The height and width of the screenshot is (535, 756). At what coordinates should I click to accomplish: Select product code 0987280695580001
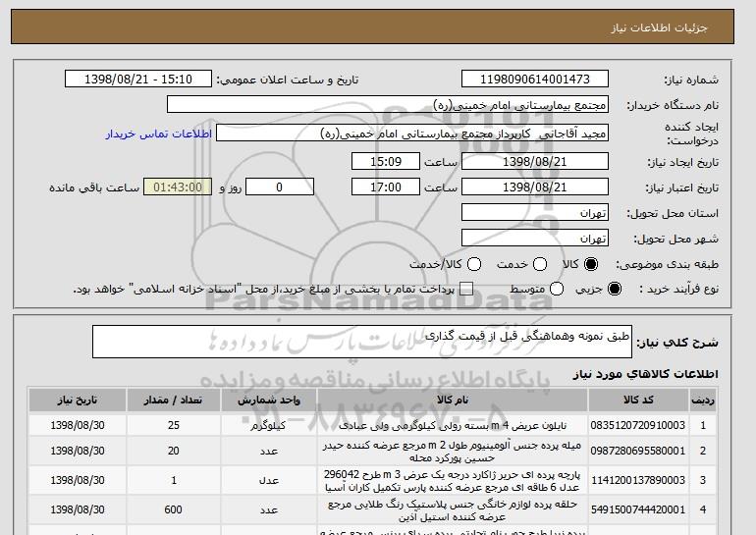638,451
